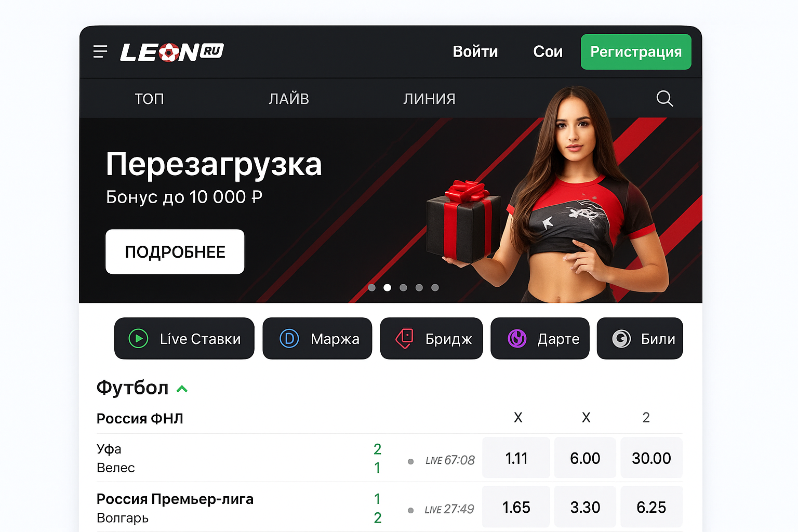Select odds 1.11 for the Уфа match
798x532 pixels.
(516, 458)
